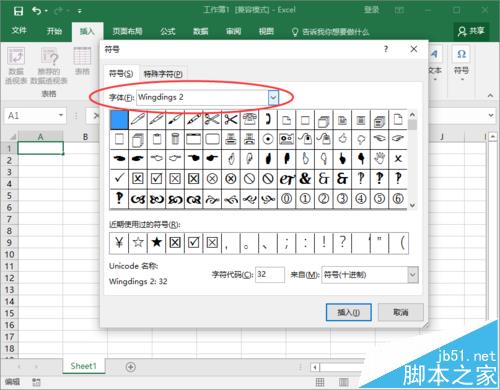The height and width of the screenshot is (390, 500).
Task: Open the character code source dropdown
Action: point(413,275)
